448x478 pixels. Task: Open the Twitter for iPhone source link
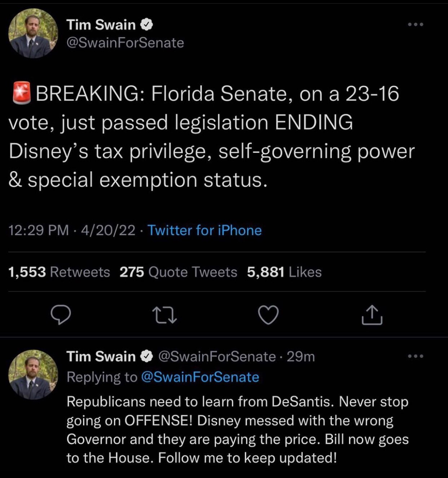[205, 230]
